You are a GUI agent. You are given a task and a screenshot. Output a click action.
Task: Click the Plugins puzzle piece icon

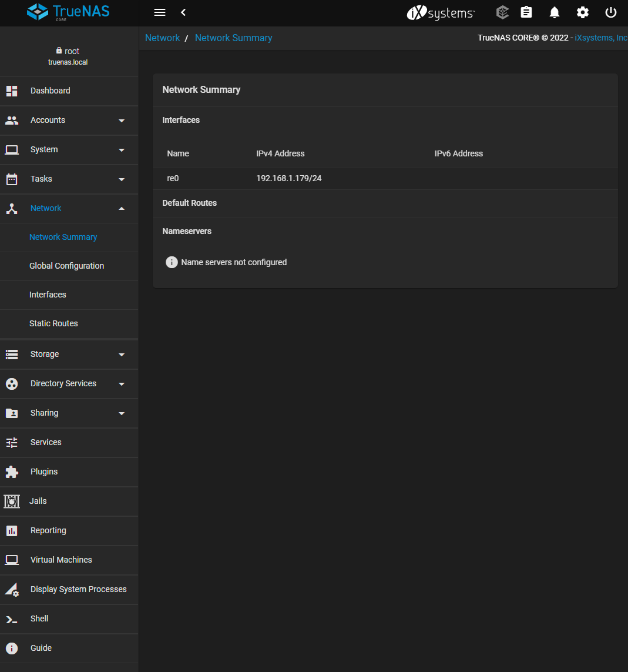[12, 472]
